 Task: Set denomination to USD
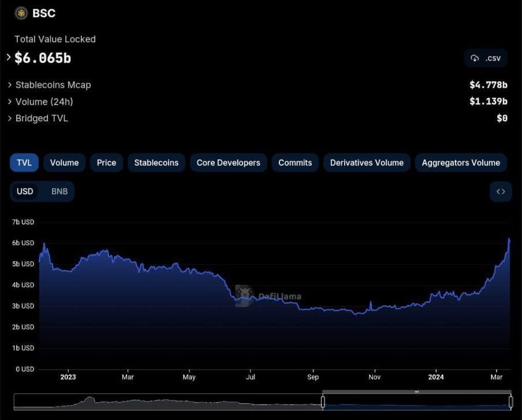click(25, 192)
